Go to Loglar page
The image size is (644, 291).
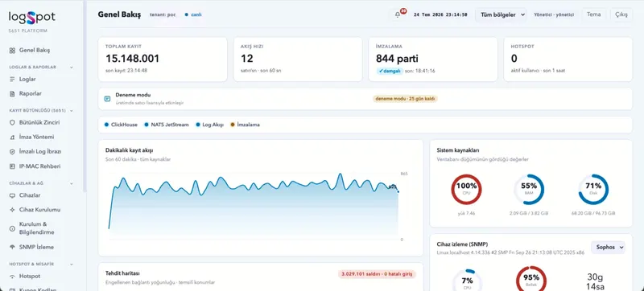pos(27,79)
